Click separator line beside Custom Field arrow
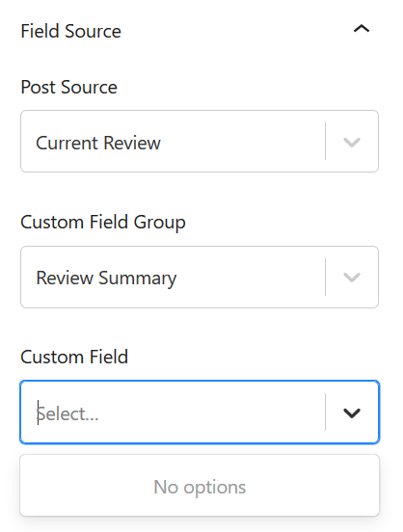Screen dimensions: 403x532 [325, 412]
